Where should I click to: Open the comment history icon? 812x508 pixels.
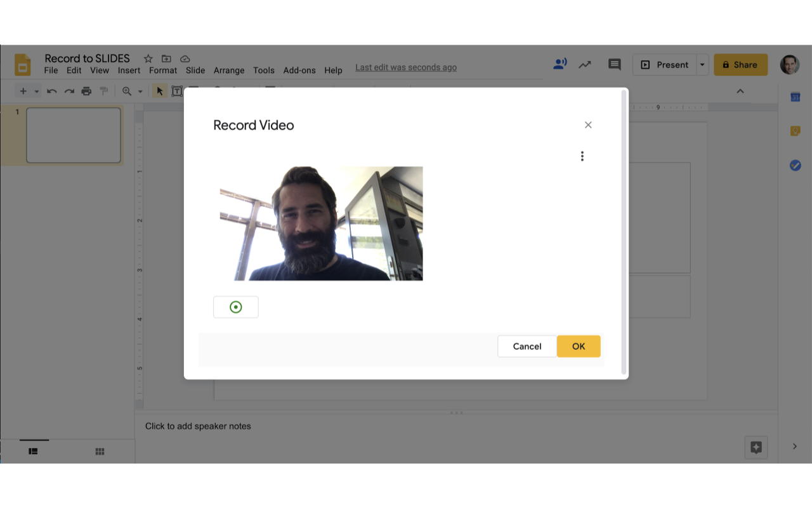tap(614, 64)
